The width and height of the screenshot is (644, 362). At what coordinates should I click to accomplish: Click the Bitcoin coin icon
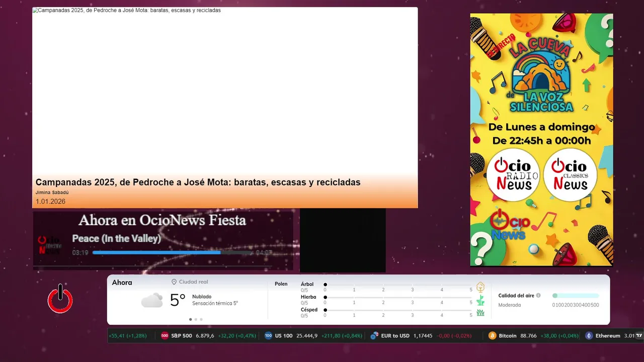pyautogui.click(x=492, y=336)
